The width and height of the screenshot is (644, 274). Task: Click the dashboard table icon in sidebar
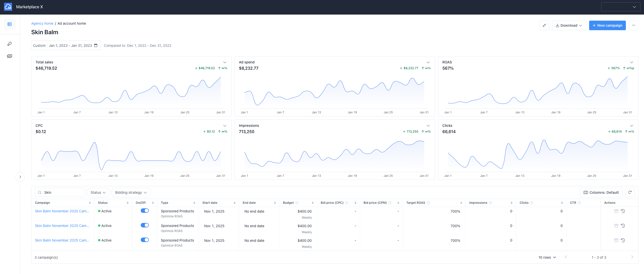point(10,24)
